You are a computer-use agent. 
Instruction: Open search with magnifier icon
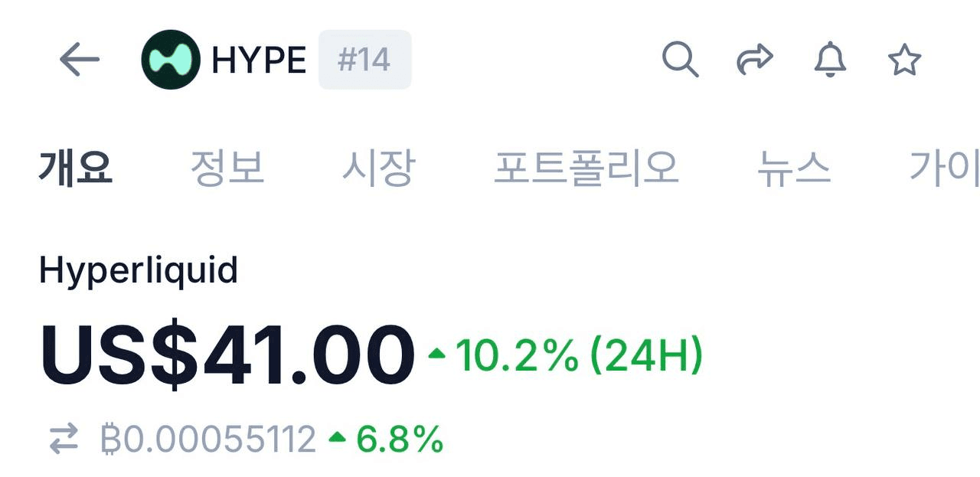[x=680, y=60]
